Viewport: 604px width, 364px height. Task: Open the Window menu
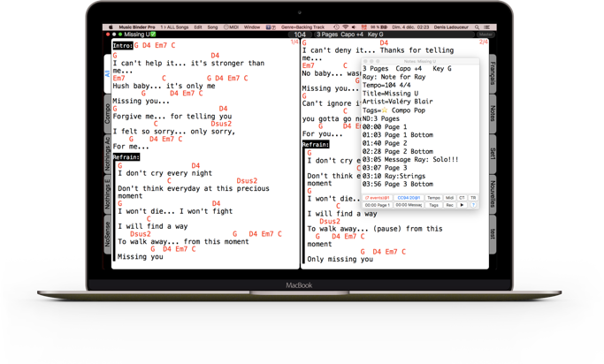click(x=252, y=27)
